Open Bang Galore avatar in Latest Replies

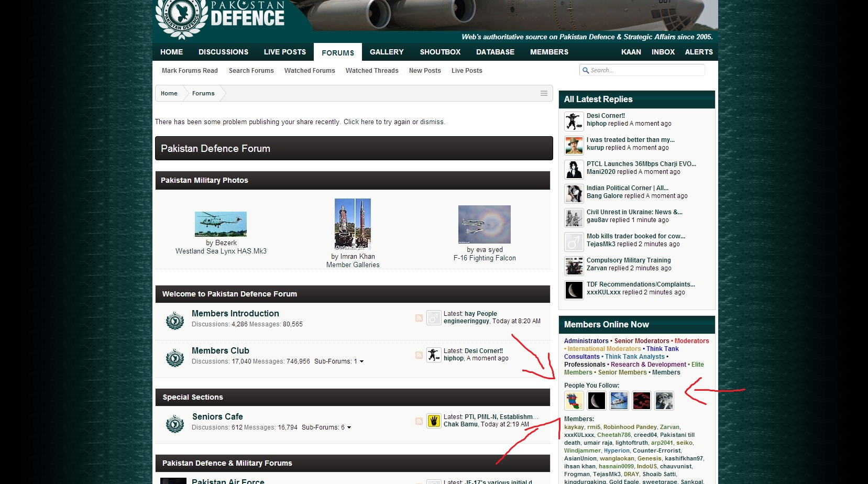tap(574, 193)
